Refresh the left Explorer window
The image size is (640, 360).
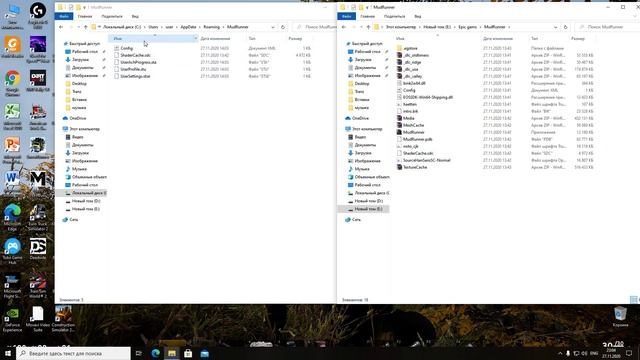click(x=283, y=27)
